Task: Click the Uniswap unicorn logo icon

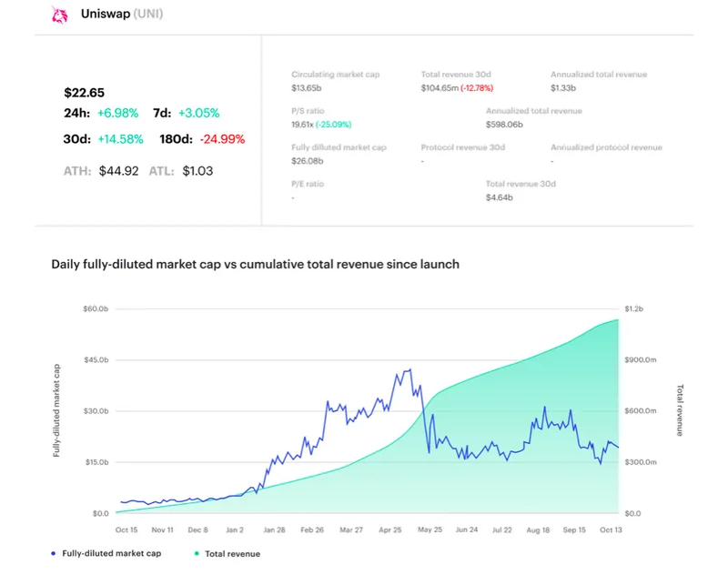Action: pyautogui.click(x=60, y=15)
